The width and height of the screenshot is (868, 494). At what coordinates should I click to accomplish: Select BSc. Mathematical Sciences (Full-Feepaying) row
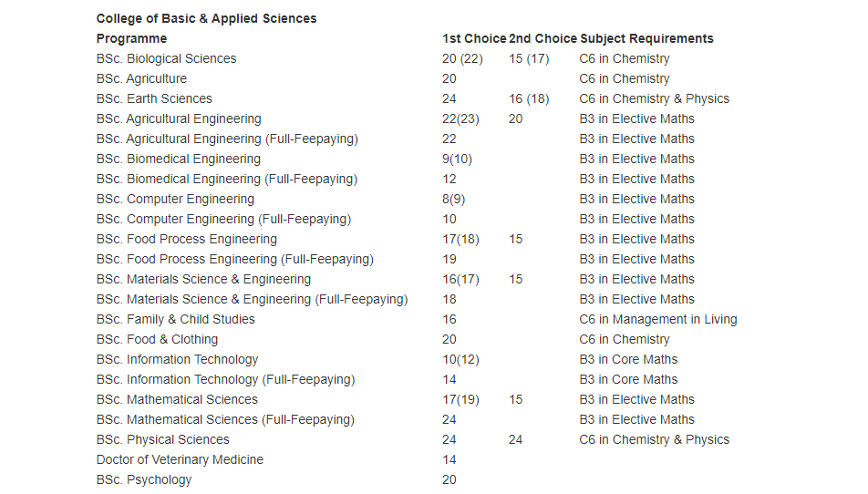click(x=225, y=419)
